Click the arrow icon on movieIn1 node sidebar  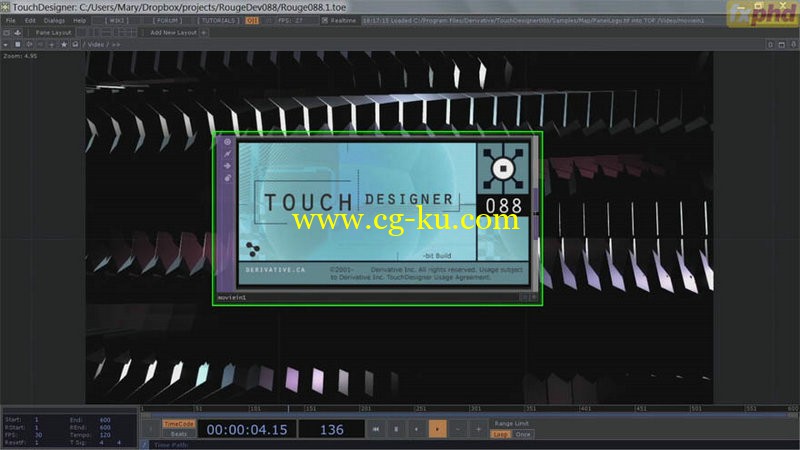228,165
